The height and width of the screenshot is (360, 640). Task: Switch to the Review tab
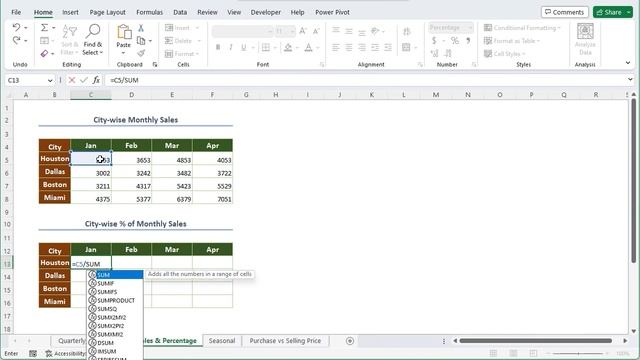207,12
